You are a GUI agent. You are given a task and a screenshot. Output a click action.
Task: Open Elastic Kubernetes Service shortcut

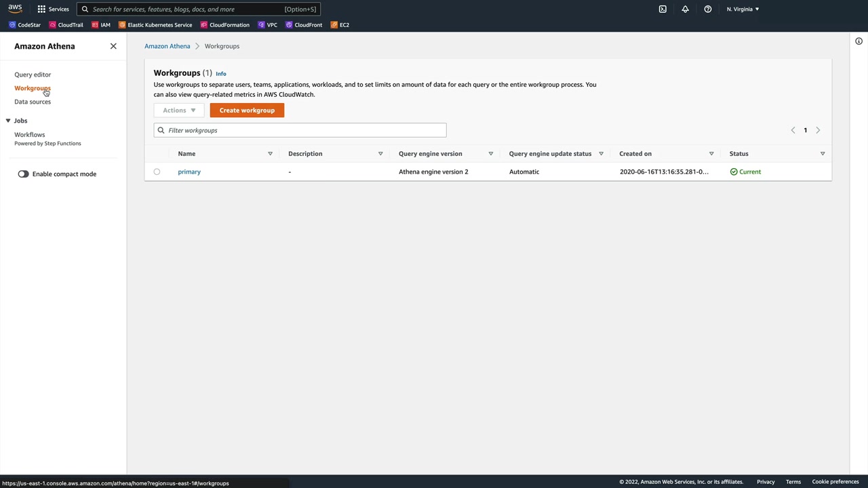[x=155, y=25]
